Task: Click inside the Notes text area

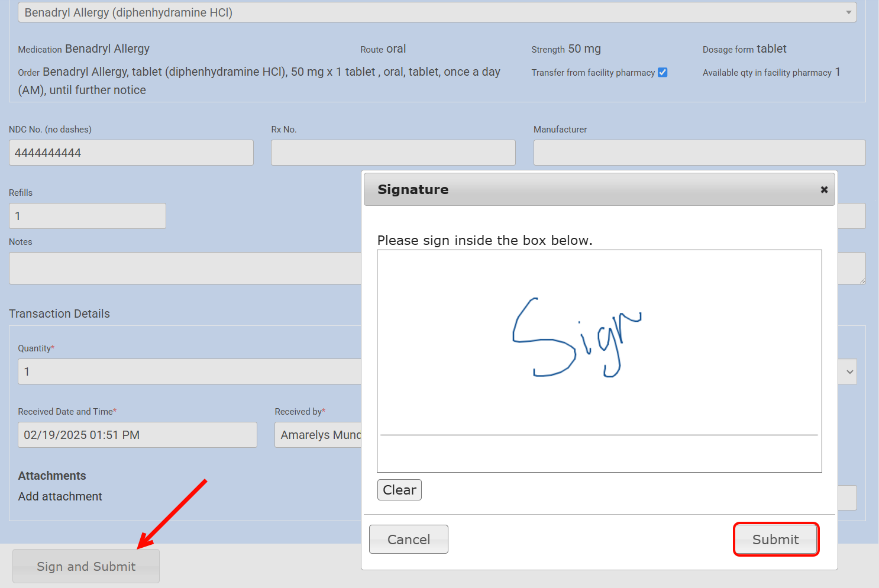Action: pos(185,268)
